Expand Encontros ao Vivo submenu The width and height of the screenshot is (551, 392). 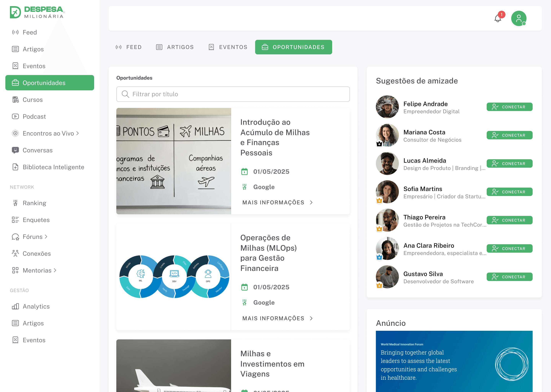click(x=50, y=133)
